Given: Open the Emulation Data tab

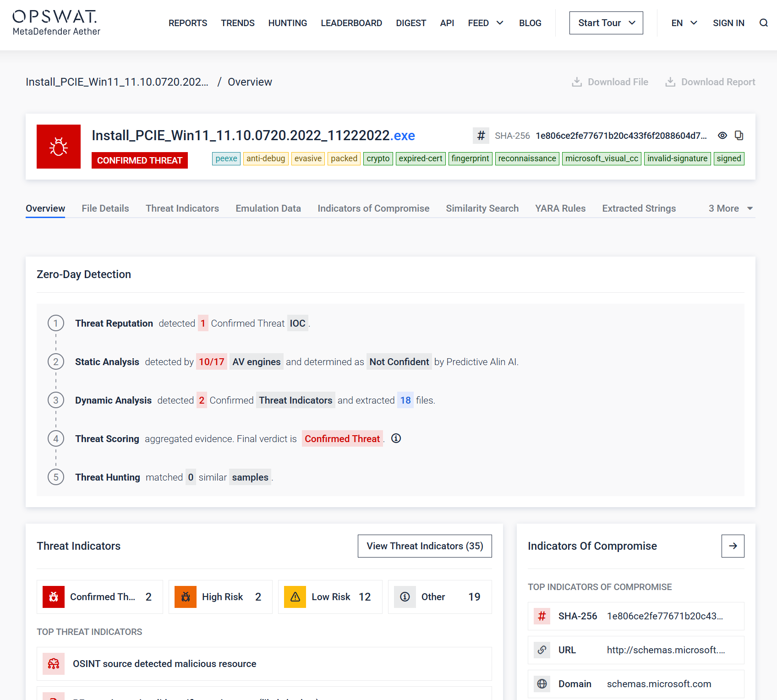Looking at the screenshot, I should (268, 208).
